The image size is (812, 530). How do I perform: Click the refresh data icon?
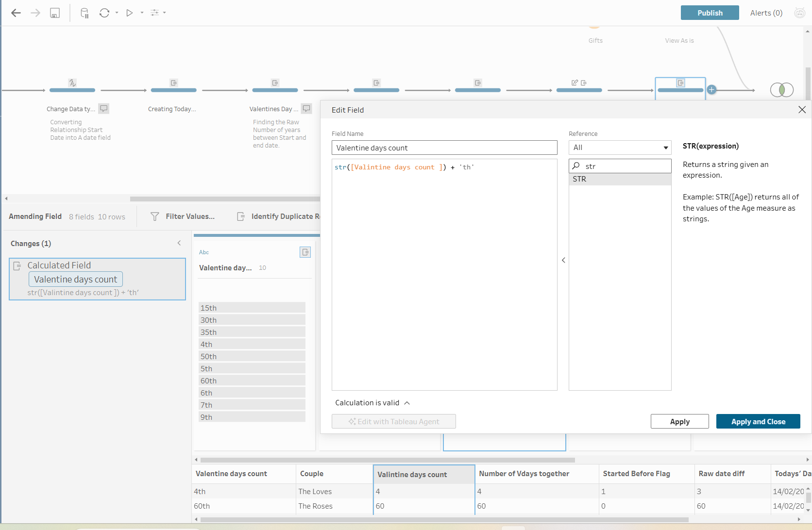104,13
